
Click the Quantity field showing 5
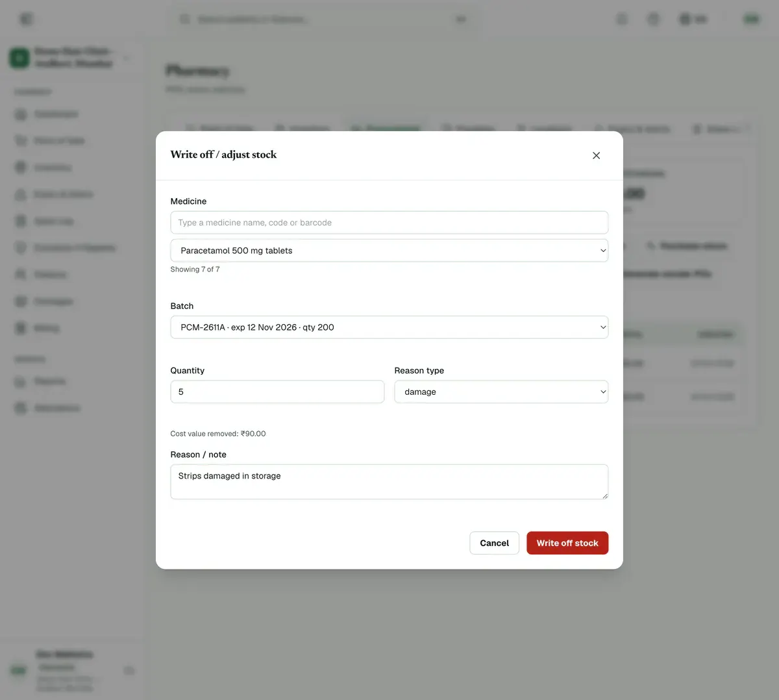(x=277, y=392)
